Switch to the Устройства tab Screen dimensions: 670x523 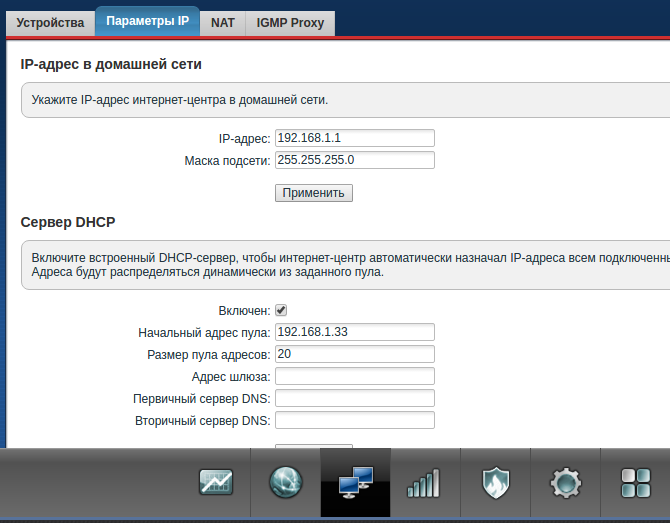click(x=50, y=23)
